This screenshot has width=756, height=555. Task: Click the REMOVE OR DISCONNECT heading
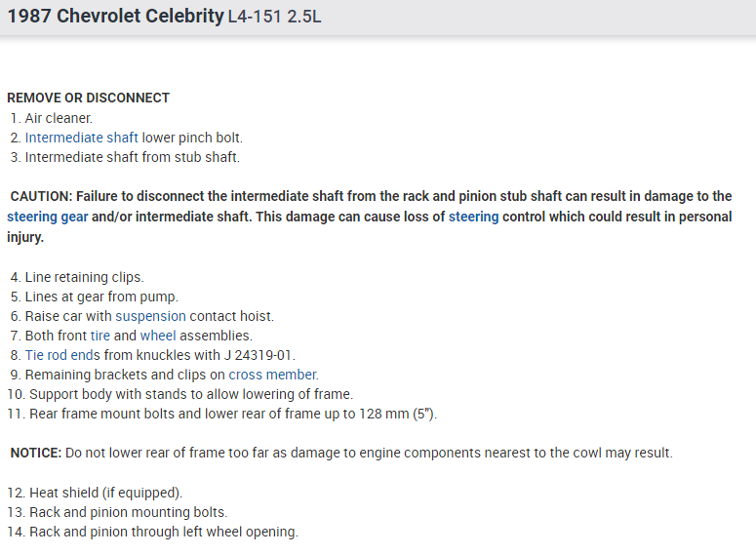click(88, 98)
